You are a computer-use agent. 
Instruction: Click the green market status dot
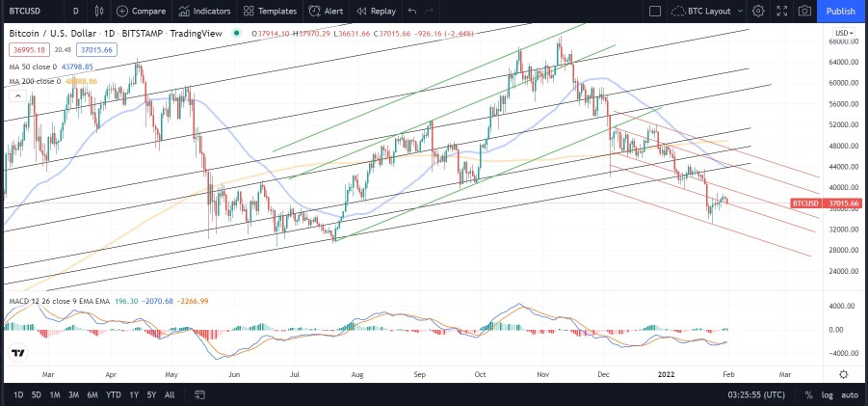(x=237, y=33)
